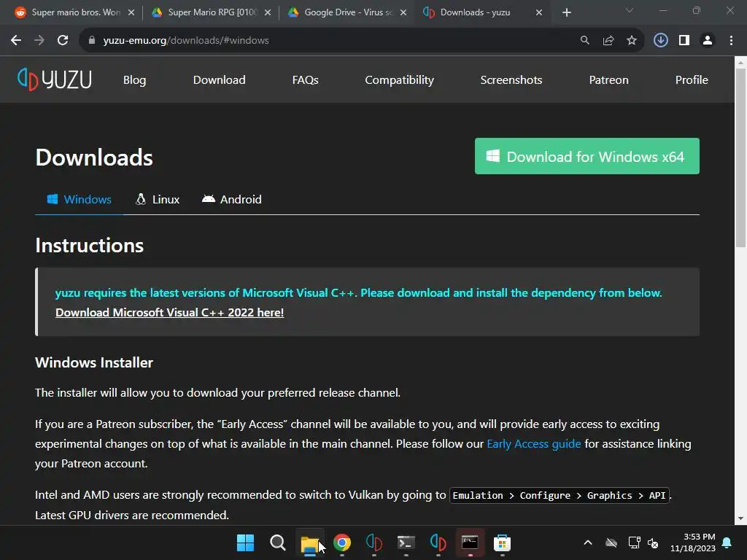This screenshot has width=747, height=560.
Task: Open the Patreon nav item
Action: point(609,80)
